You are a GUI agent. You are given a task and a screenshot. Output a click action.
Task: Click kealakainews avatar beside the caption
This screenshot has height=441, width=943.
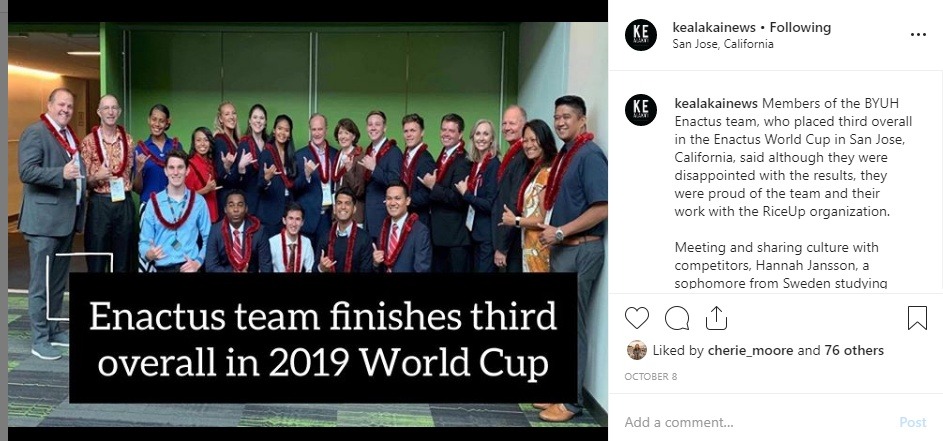[641, 110]
